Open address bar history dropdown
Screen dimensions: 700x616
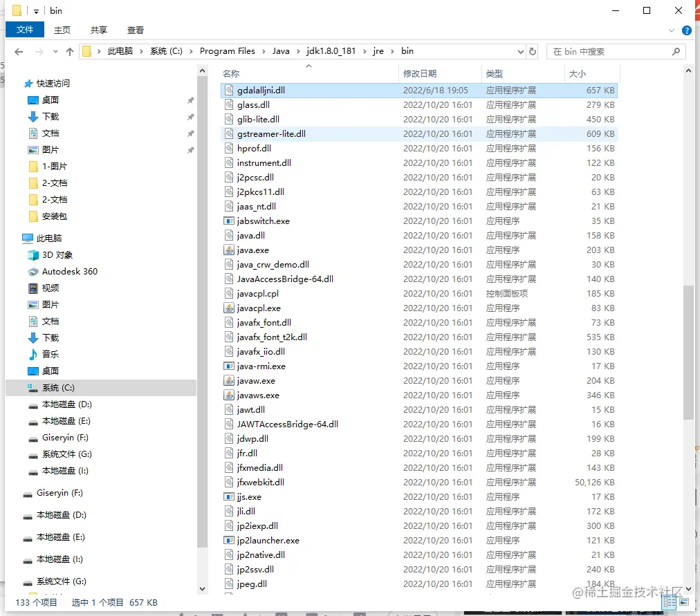pyautogui.click(x=521, y=52)
